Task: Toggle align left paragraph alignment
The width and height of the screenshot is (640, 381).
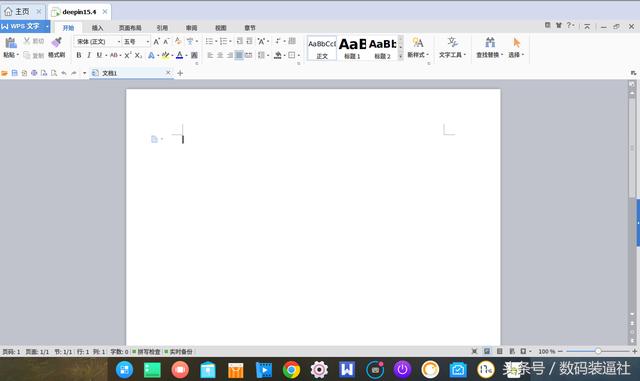Action: (x=210, y=55)
